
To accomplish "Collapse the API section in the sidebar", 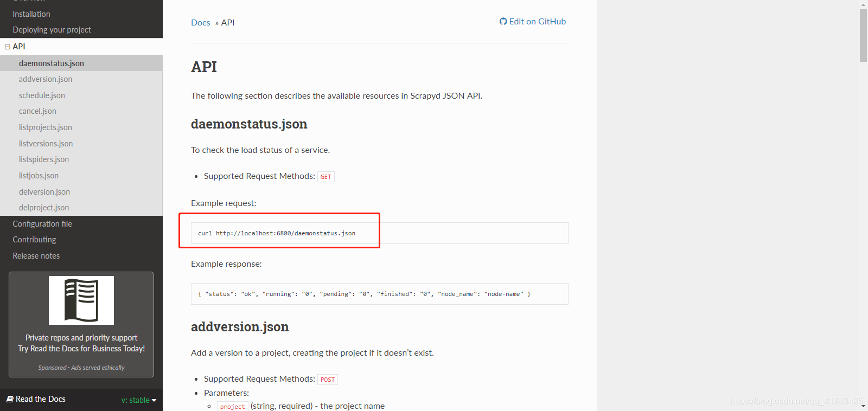I will click(8, 47).
